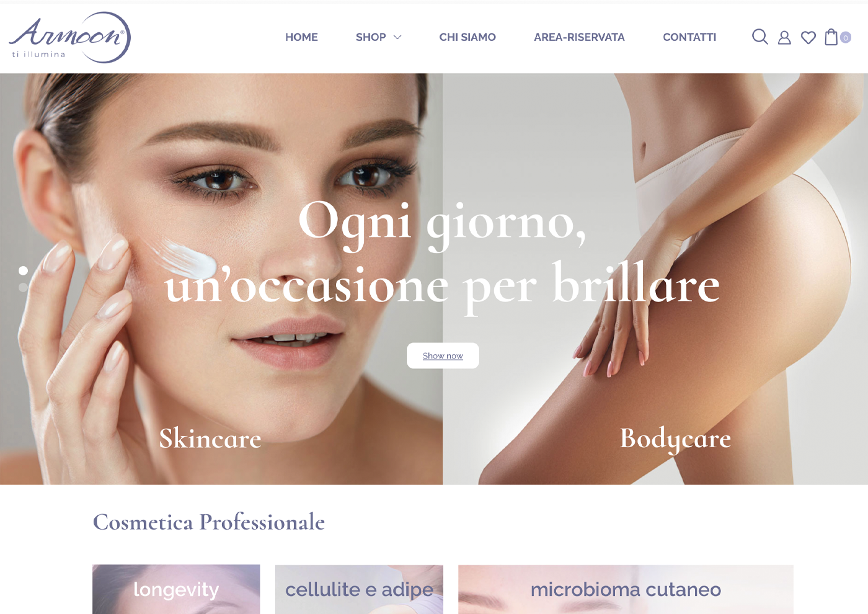The image size is (868, 614).
Task: Open the HOME menu item
Action: [x=301, y=37]
